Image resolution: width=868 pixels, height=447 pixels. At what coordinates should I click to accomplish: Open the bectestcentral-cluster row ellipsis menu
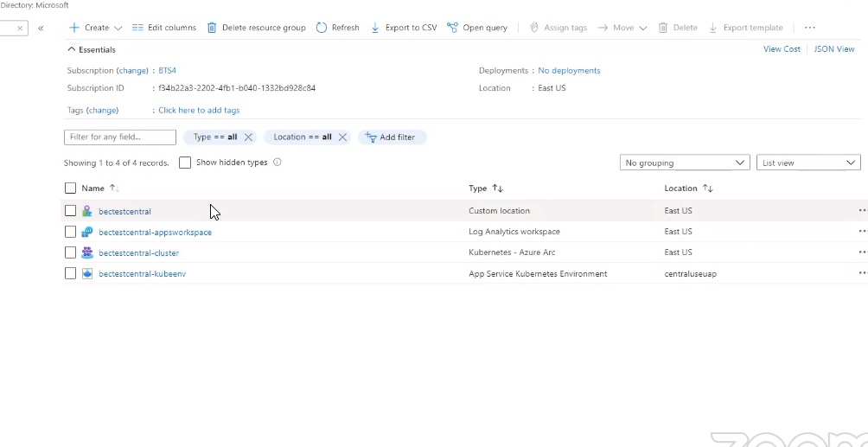pyautogui.click(x=862, y=252)
